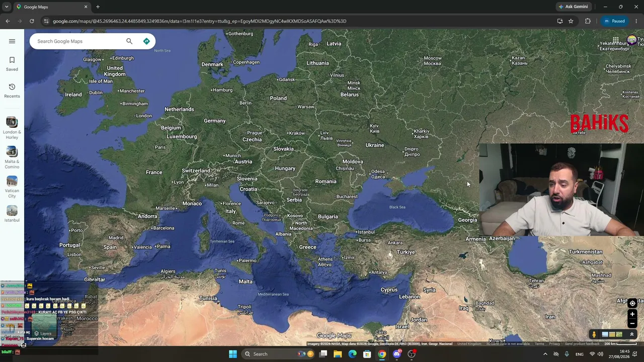Click the Türkiye country label
This screenshot has width=644, height=362.
point(406,252)
